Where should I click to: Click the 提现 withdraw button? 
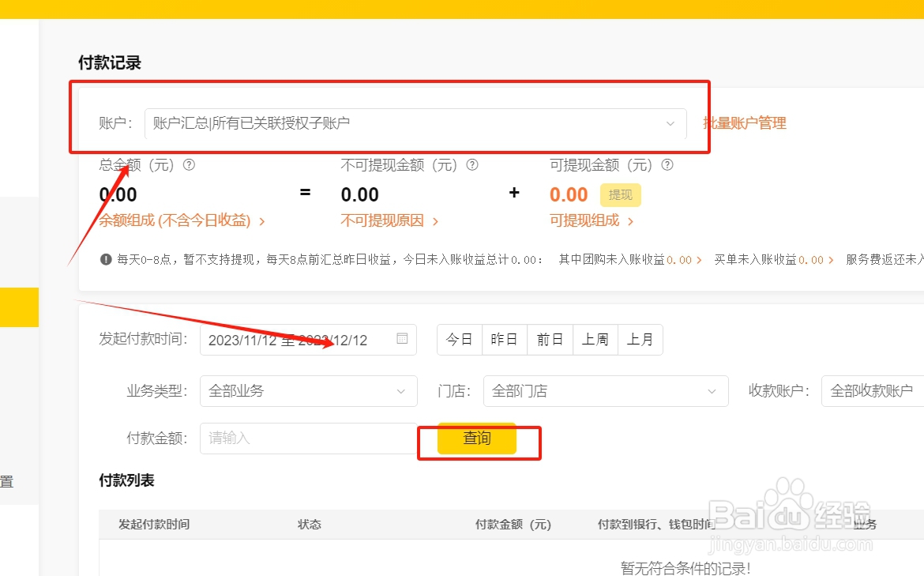tap(620, 195)
